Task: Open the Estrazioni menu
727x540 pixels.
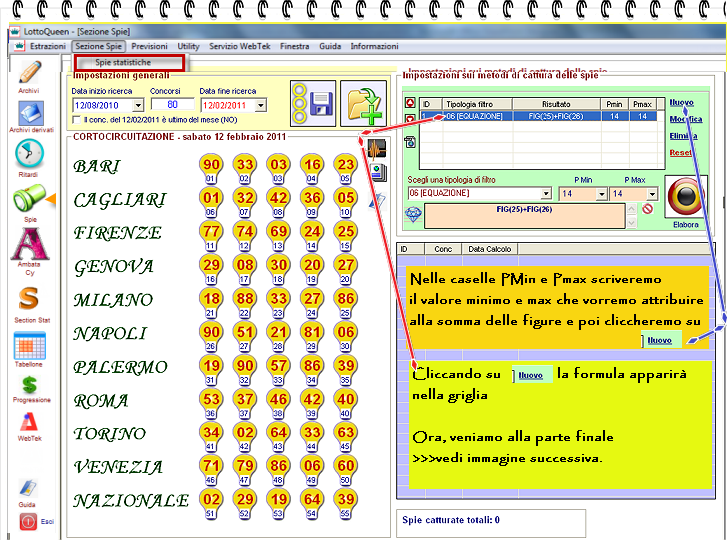Action: tap(48, 46)
